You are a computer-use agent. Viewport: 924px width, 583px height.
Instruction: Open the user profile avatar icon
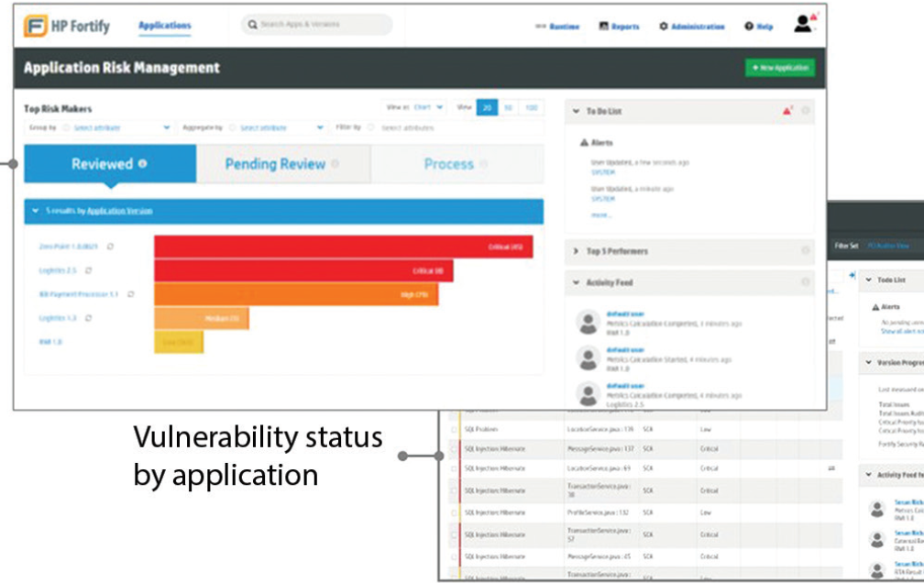pos(803,24)
